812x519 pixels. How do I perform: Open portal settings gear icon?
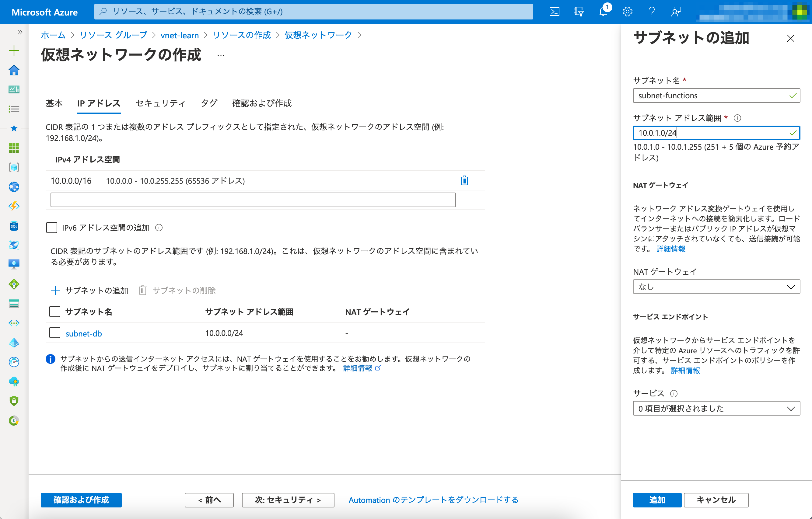point(627,12)
